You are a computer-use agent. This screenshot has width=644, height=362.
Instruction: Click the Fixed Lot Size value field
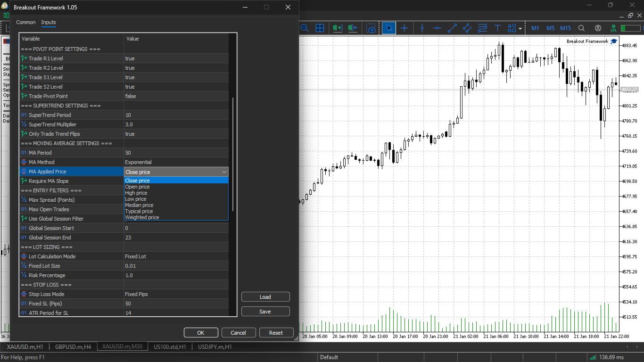176,266
